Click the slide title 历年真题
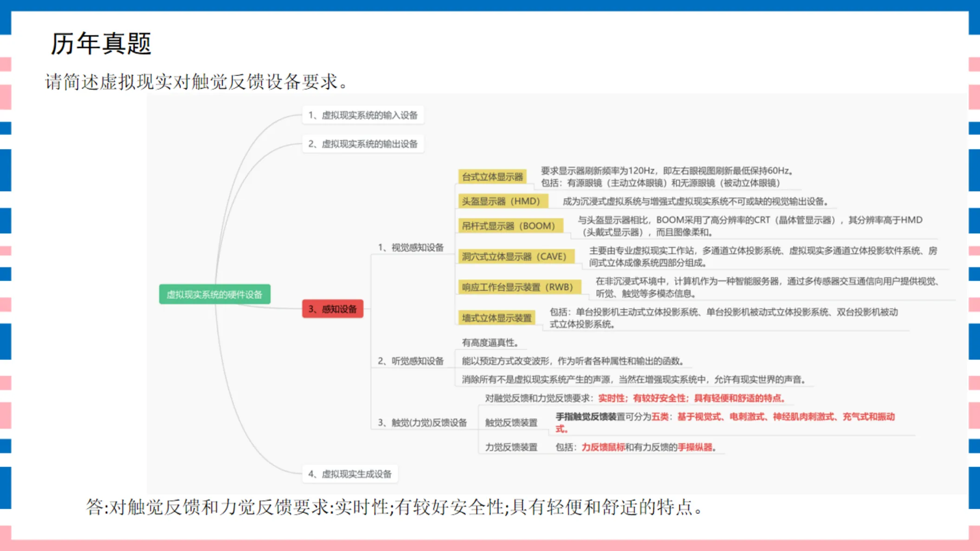This screenshot has height=551, width=980. tap(101, 44)
